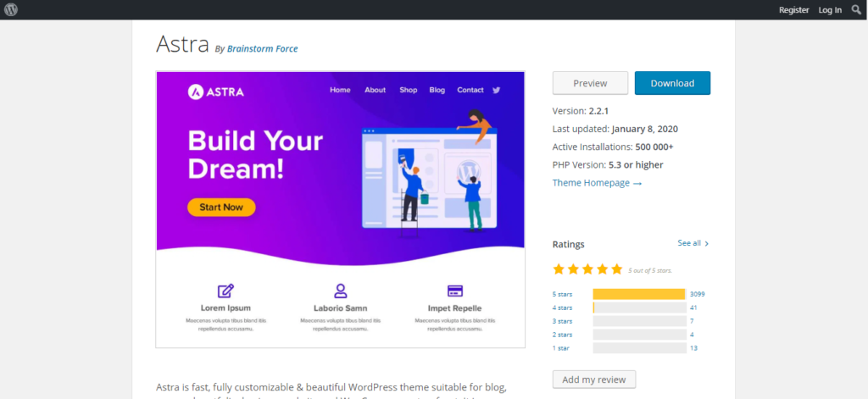Image resolution: width=868 pixels, height=399 pixels.
Task: Click the 3 stars rating link
Action: coord(563,321)
